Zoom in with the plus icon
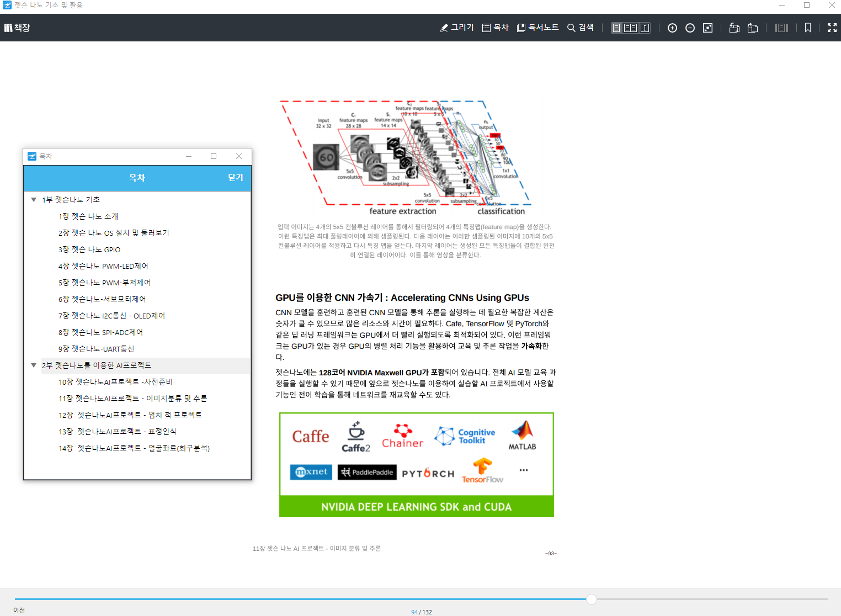This screenshot has width=841, height=616. [672, 28]
